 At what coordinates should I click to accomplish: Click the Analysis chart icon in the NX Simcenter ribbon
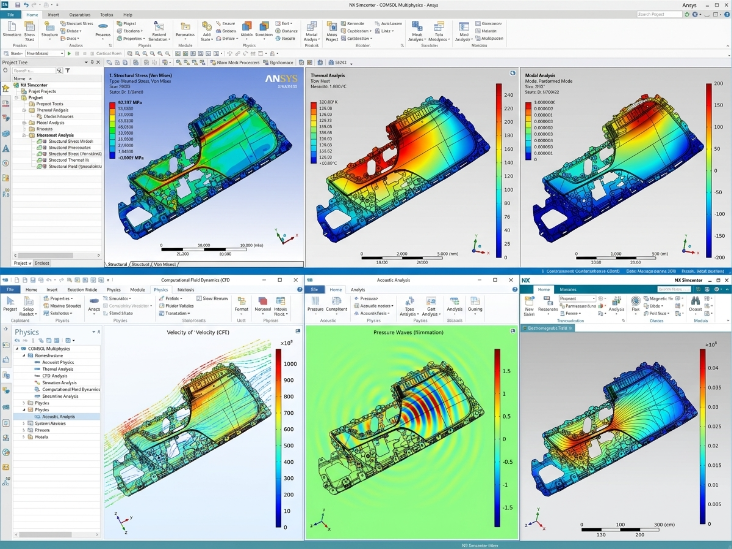616,301
